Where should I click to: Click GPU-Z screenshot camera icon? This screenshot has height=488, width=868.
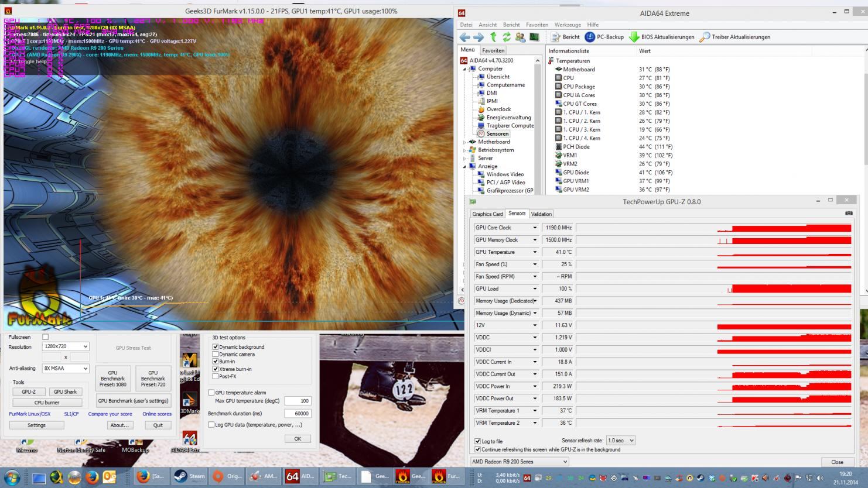[x=849, y=214]
